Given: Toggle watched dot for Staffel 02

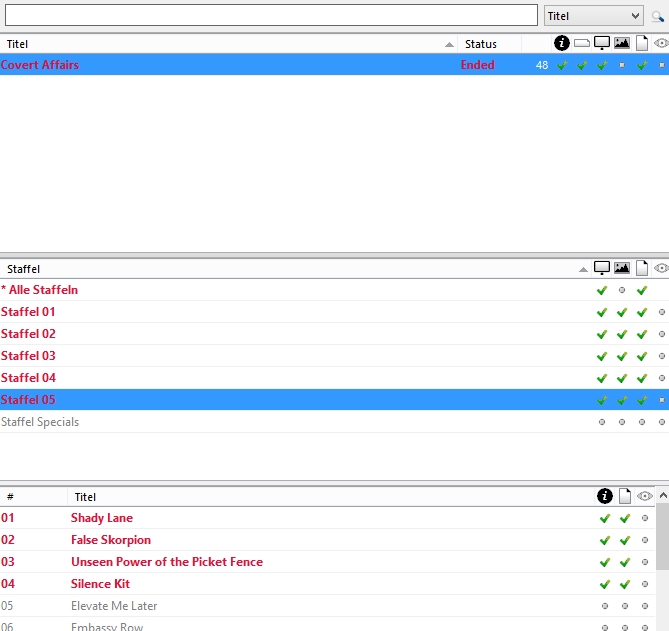Looking at the screenshot, I should coord(662,334).
